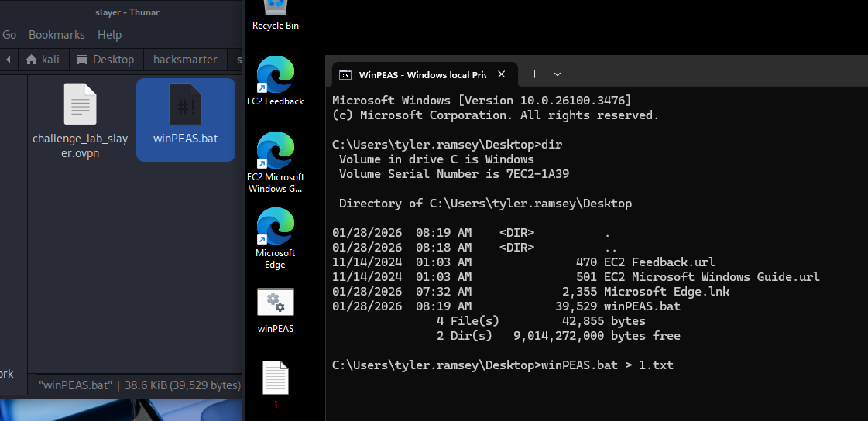868x421 pixels.
Task: Open the Recycle Bin desktop icon
Action: click(275, 12)
